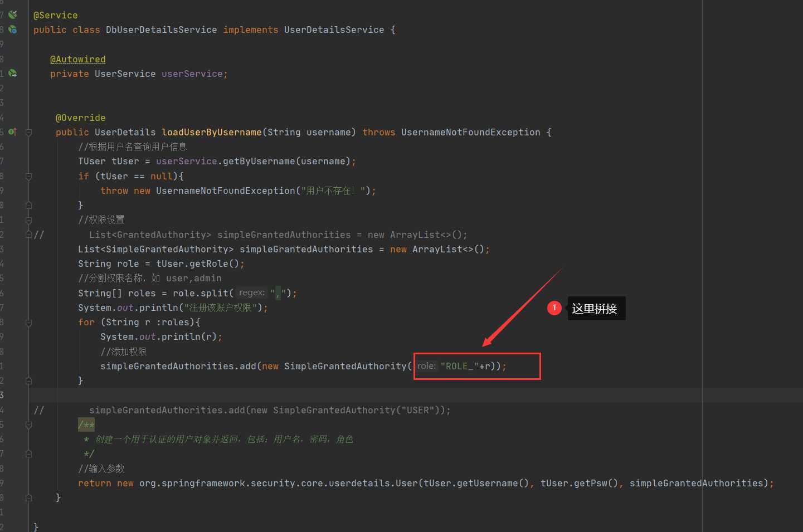Click SimpleGrantedAuthority in the add call

coord(345,366)
